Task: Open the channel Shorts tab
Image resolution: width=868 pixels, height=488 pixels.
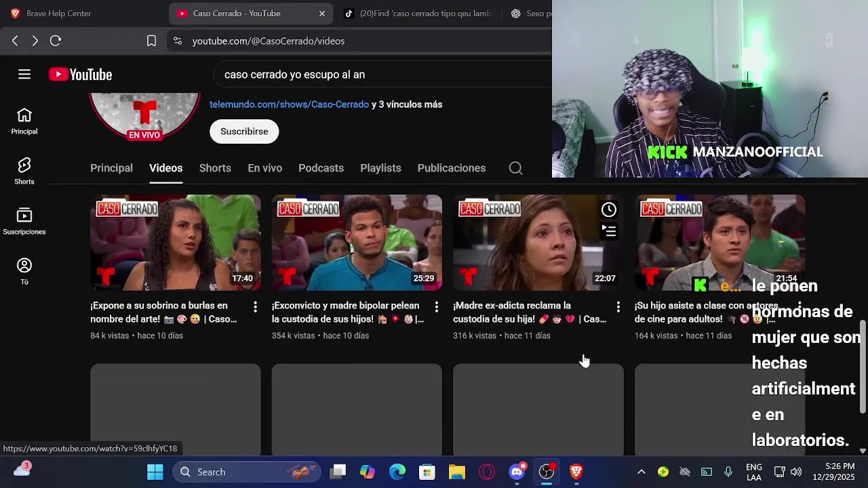Action: point(215,168)
